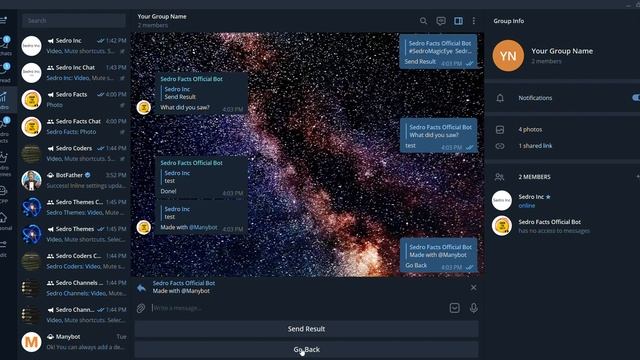The height and width of the screenshot is (360, 640).
Task: Open the Manybot chat
Action: click(74, 342)
